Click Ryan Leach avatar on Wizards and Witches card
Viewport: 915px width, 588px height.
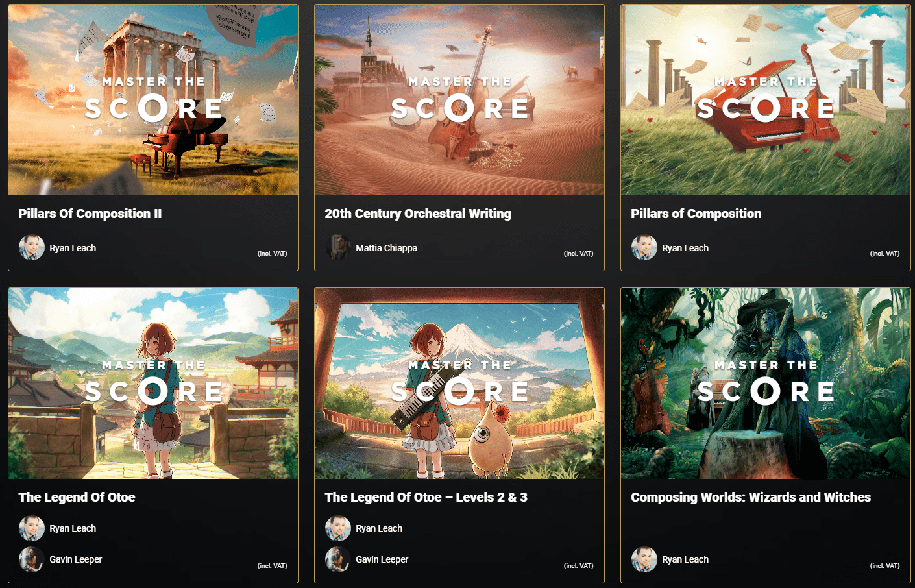pyautogui.click(x=644, y=559)
